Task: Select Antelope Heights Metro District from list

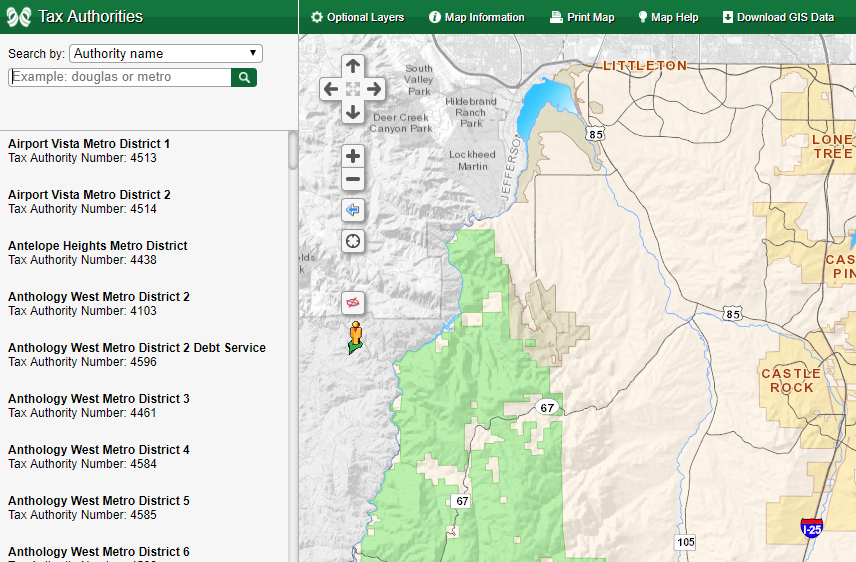Action: (98, 246)
